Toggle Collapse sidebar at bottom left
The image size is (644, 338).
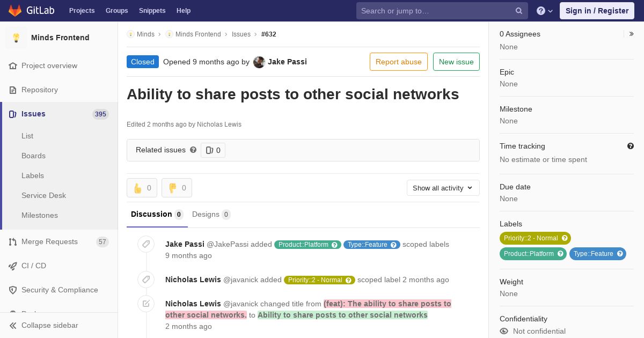click(44, 325)
